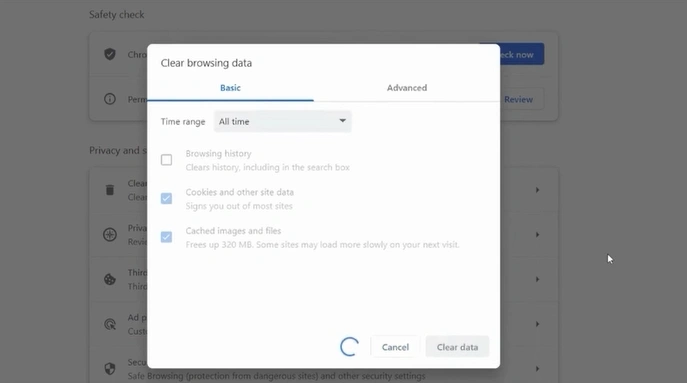Click the trash can Clear browsing data icon
The image size is (687, 383).
(x=110, y=190)
